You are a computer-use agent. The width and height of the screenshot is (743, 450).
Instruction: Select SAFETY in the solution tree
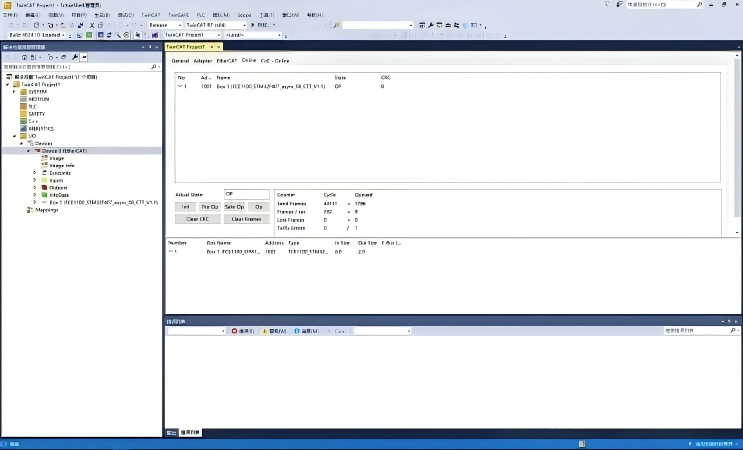36,114
